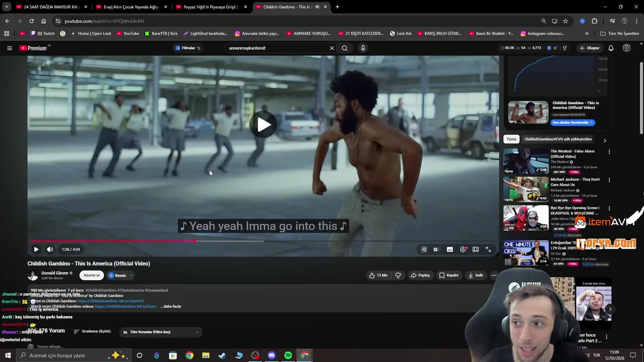
Task: Enter fullscreen mode on the video
Action: (488, 249)
